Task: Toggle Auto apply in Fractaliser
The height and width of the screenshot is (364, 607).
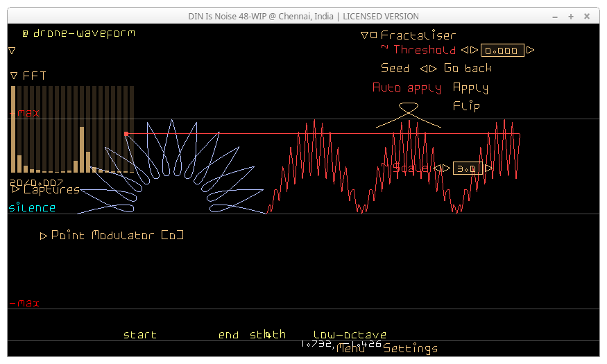Action: coord(407,88)
